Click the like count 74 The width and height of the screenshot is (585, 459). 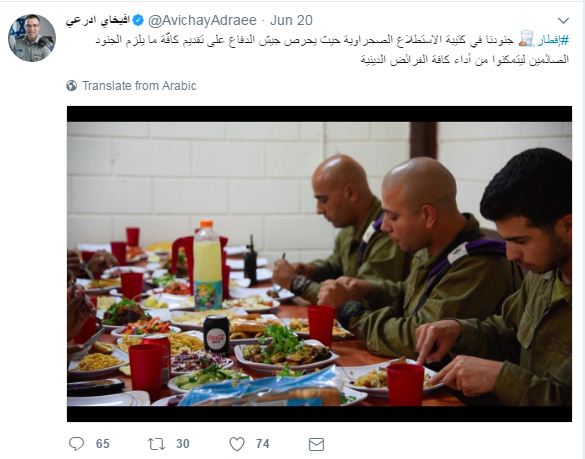(263, 444)
